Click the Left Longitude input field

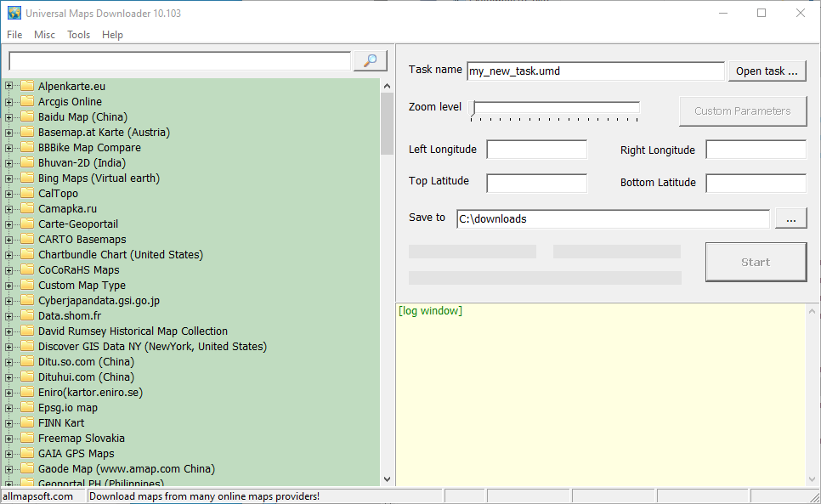(536, 150)
